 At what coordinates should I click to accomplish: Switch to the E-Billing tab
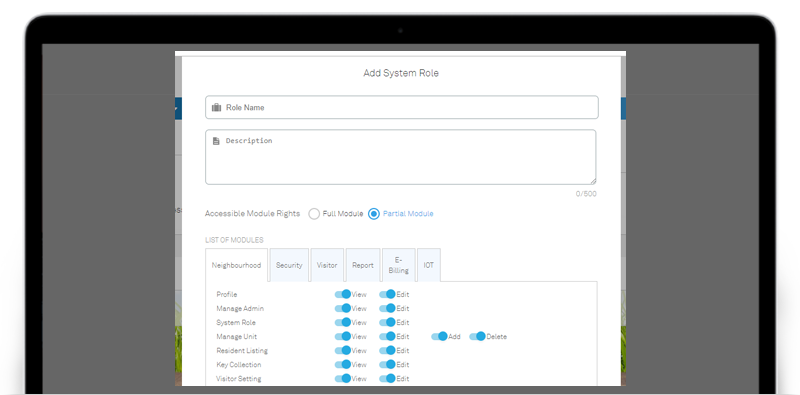[398, 265]
